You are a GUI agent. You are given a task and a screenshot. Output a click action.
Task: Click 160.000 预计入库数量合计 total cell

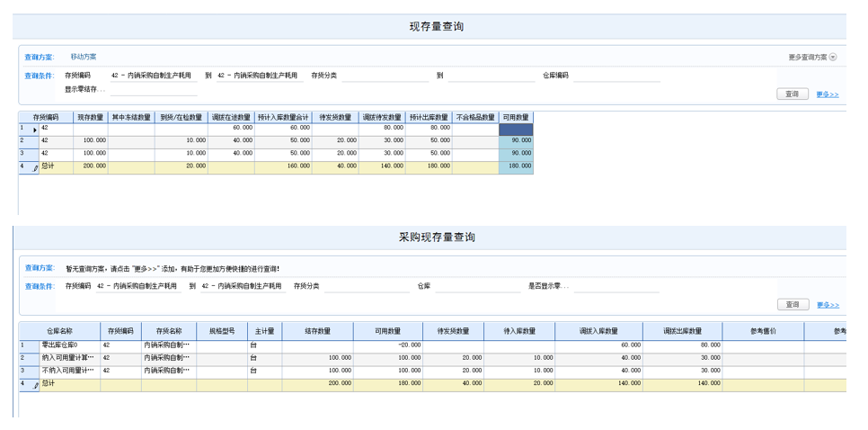tap(283, 167)
